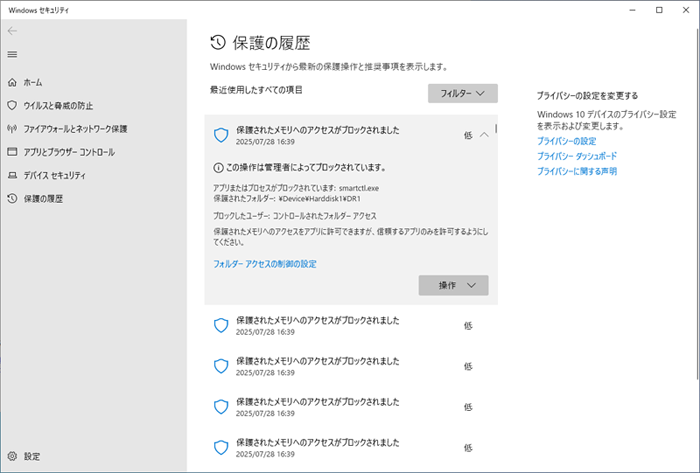Click 最近使用したすべての項目 label
This screenshot has height=473, width=700.
click(256, 90)
